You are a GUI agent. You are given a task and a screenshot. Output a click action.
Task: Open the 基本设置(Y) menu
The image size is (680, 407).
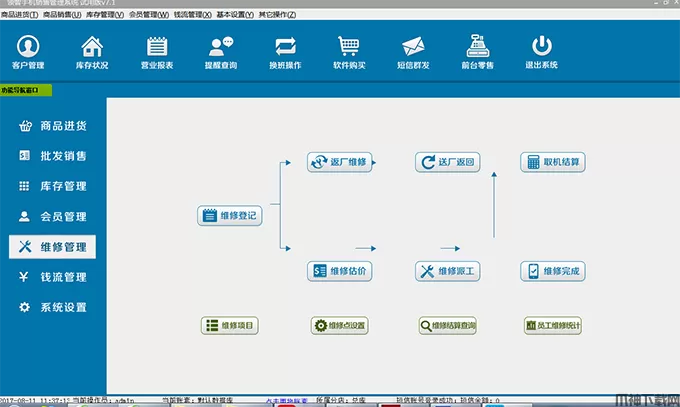click(235, 15)
